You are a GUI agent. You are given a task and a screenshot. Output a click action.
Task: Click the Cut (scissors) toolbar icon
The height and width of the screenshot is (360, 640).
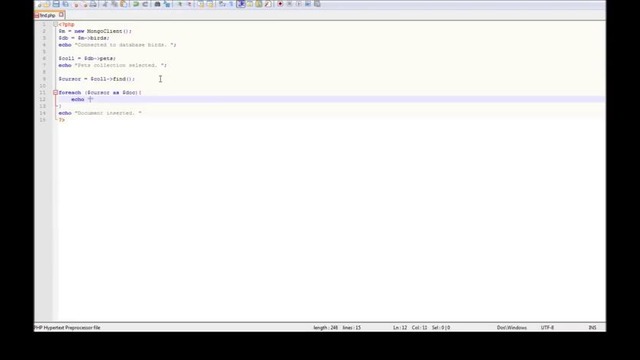click(x=105, y=4)
